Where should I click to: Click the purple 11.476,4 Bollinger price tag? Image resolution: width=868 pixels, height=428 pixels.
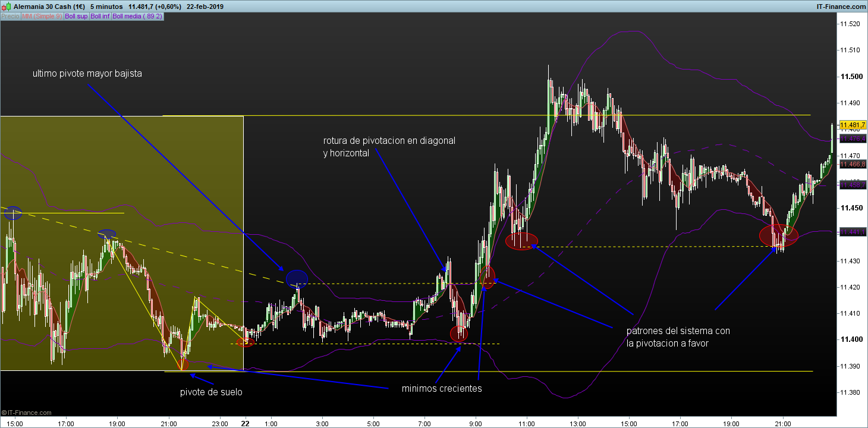tap(852, 139)
